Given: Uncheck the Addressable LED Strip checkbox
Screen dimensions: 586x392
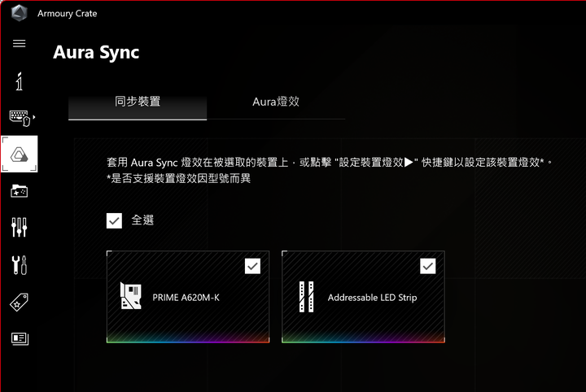Looking at the screenshot, I should coord(428,266).
